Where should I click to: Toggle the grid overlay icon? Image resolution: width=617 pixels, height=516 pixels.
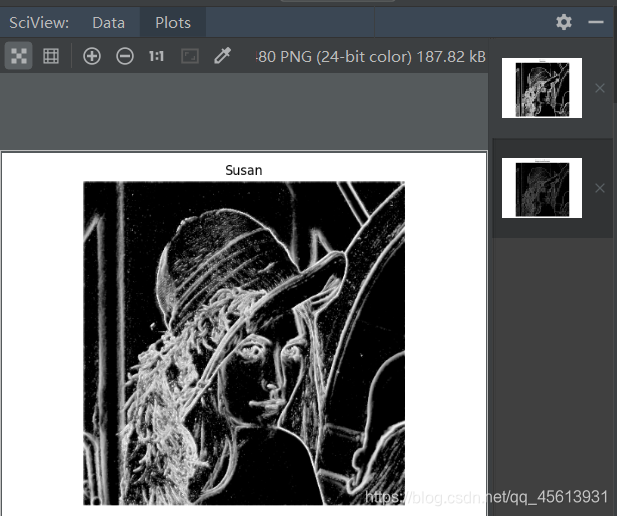coord(51,56)
